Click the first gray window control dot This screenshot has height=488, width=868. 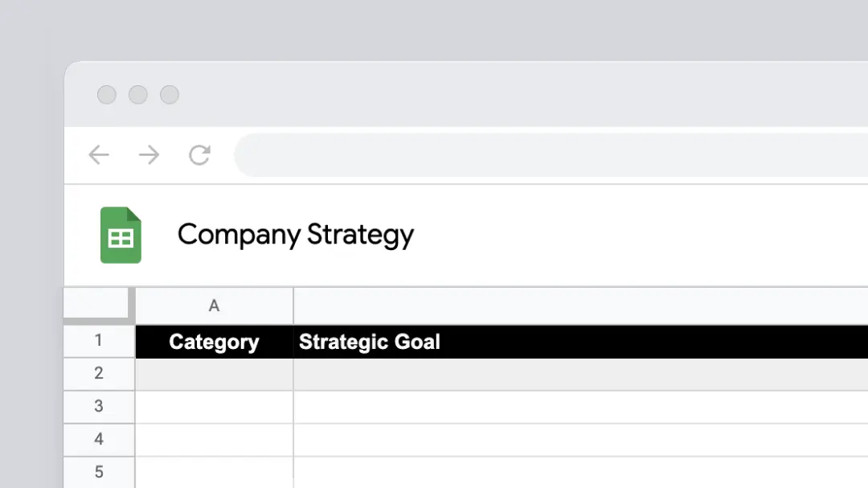(x=107, y=95)
